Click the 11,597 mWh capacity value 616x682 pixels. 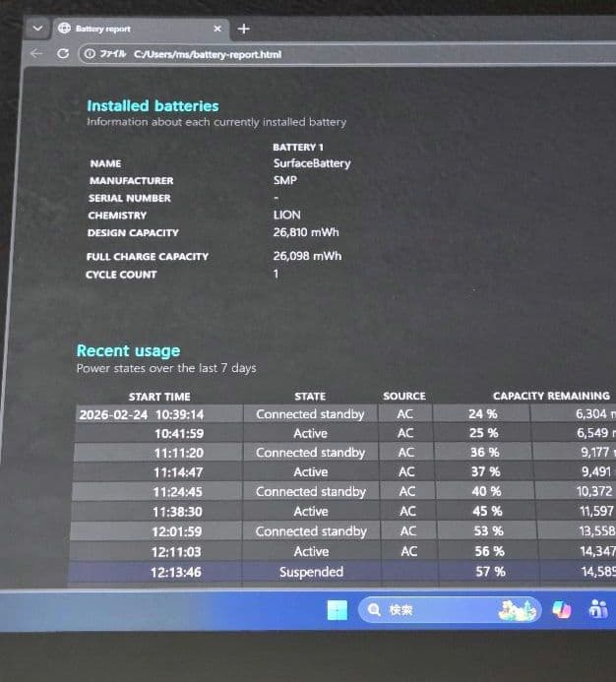tap(597, 511)
